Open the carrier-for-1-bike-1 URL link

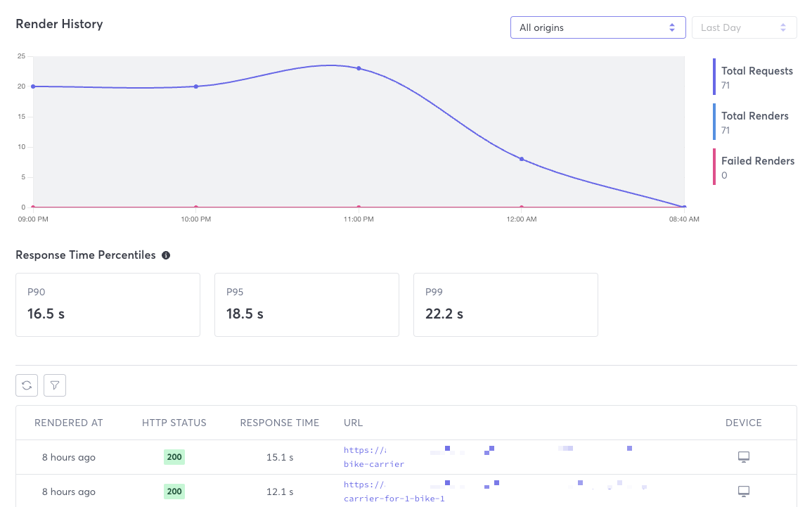[x=394, y=499]
